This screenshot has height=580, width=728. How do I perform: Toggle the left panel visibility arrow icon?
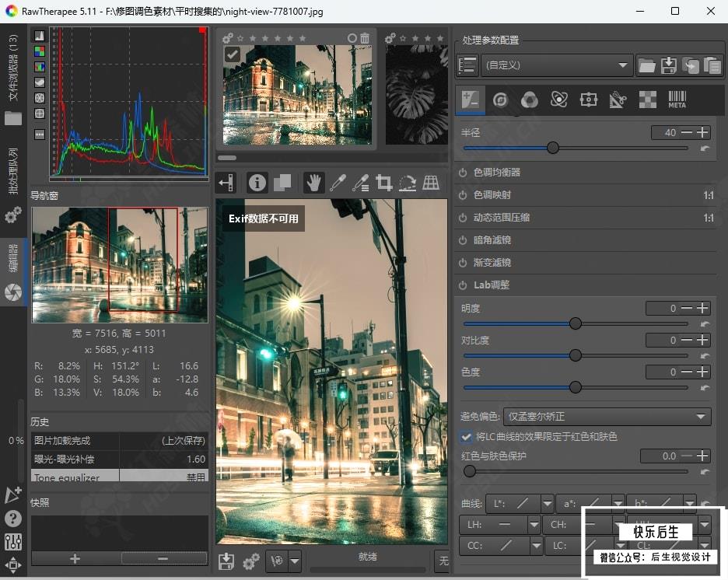226,183
